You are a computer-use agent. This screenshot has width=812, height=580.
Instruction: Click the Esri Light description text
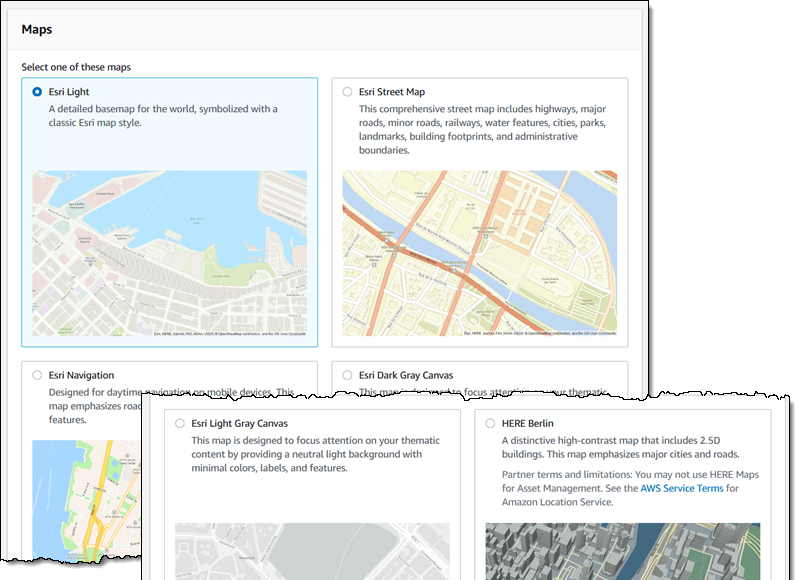[163, 116]
